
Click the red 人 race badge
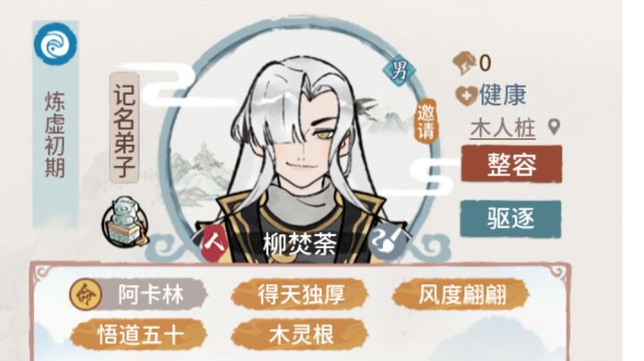click(x=215, y=243)
